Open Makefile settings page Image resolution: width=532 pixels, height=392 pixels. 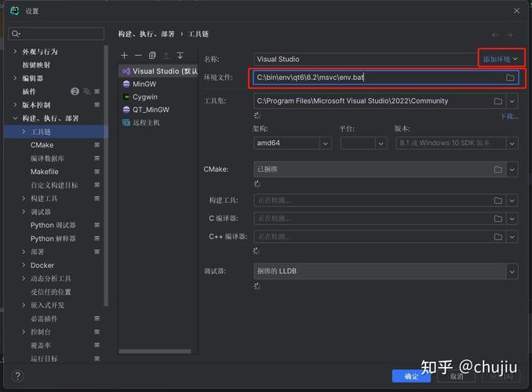pyautogui.click(x=45, y=172)
